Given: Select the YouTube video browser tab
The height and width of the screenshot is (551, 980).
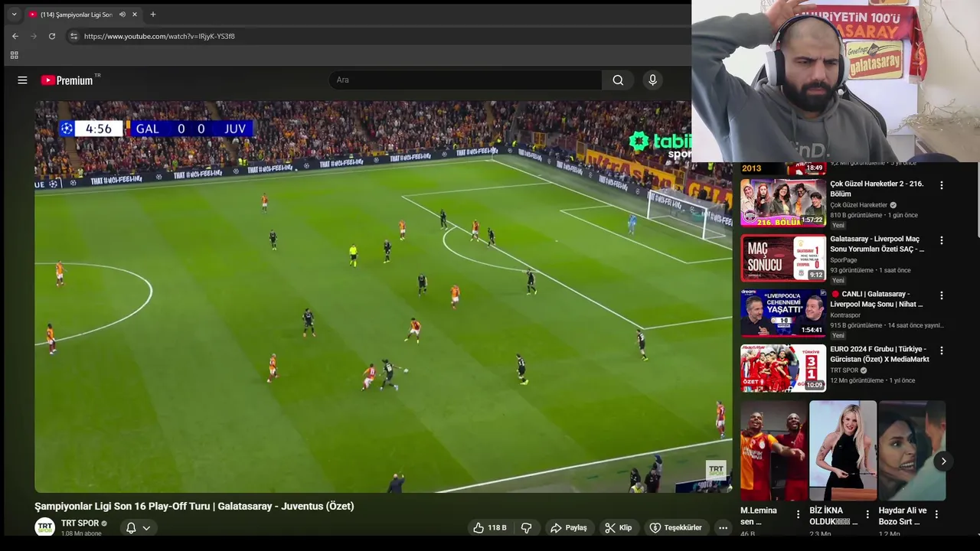Looking at the screenshot, I should point(83,15).
